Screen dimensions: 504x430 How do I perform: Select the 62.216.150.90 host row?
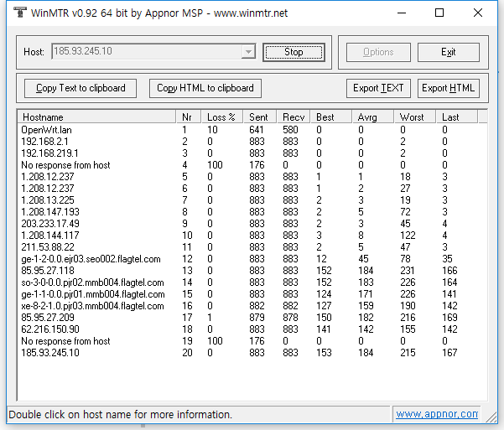51,329
